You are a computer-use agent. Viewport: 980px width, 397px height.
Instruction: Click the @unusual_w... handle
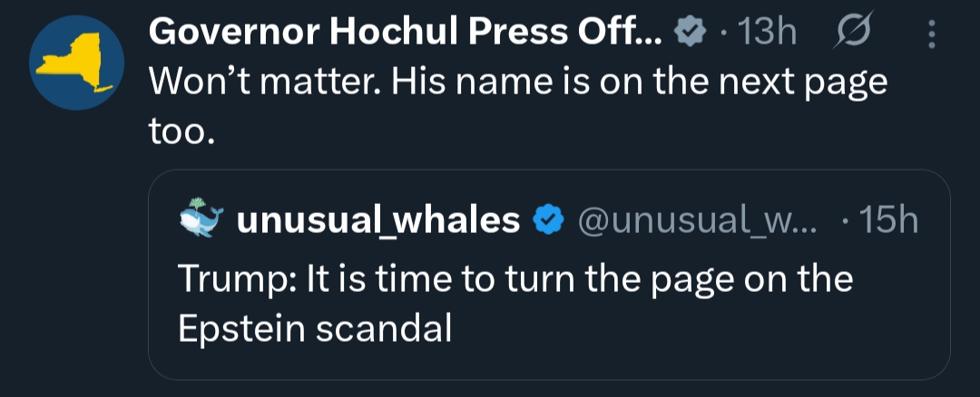(696, 220)
